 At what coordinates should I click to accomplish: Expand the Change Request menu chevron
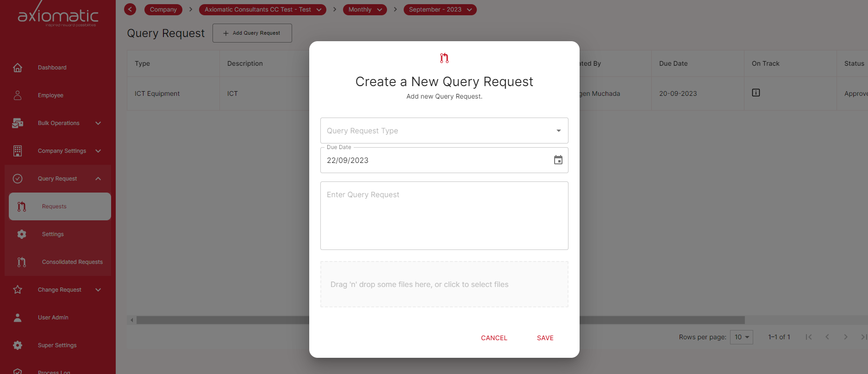click(98, 290)
